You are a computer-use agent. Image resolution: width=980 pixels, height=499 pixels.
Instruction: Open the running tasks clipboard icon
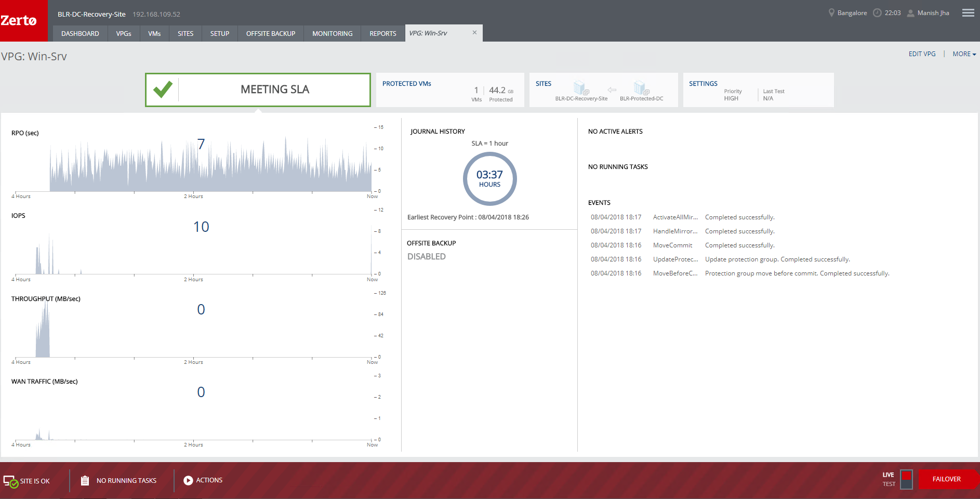tap(85, 481)
